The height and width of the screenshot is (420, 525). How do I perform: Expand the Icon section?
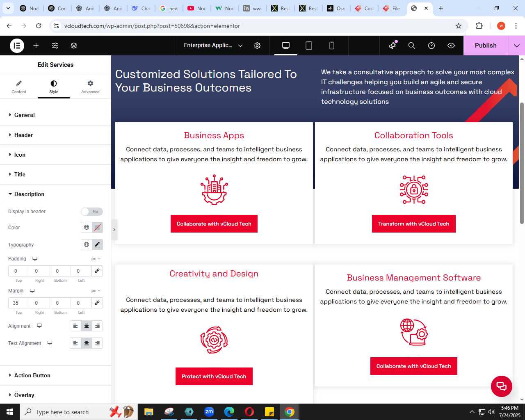pos(55,155)
